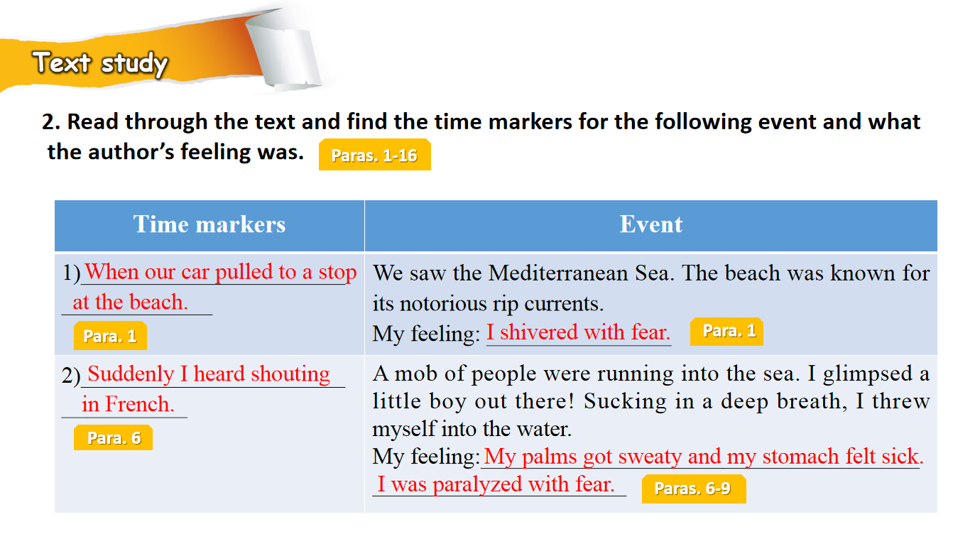Click the red text "in French."
This screenshot has height=556, width=980.
(x=128, y=405)
